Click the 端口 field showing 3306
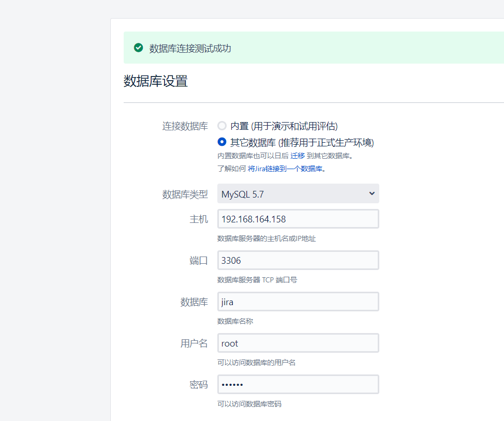 (298, 260)
